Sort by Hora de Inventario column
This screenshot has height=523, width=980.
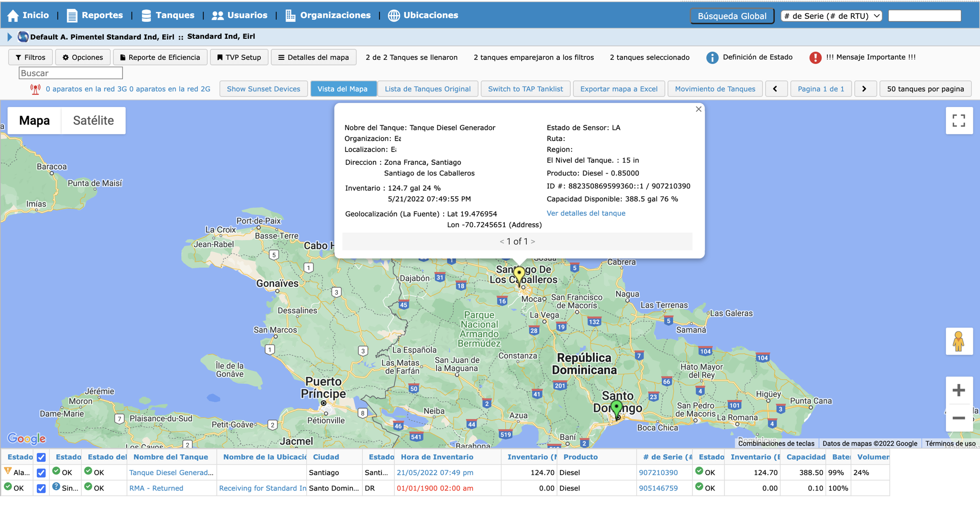(x=437, y=457)
